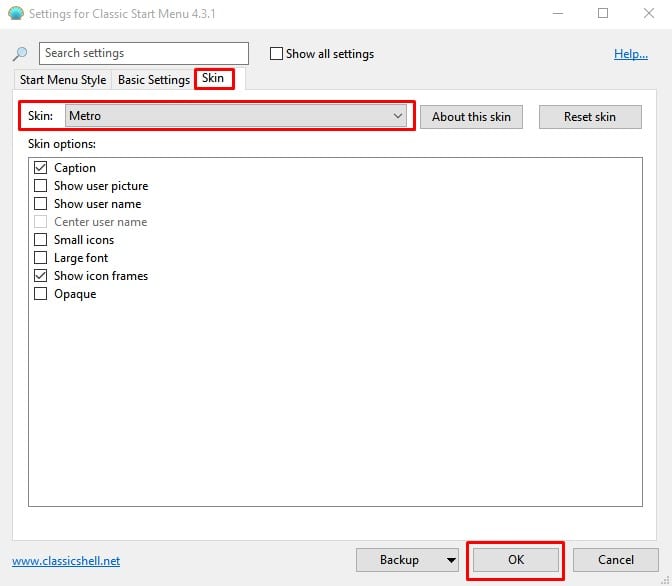
Task: Click the Center user name checkbox
Action: 40,222
